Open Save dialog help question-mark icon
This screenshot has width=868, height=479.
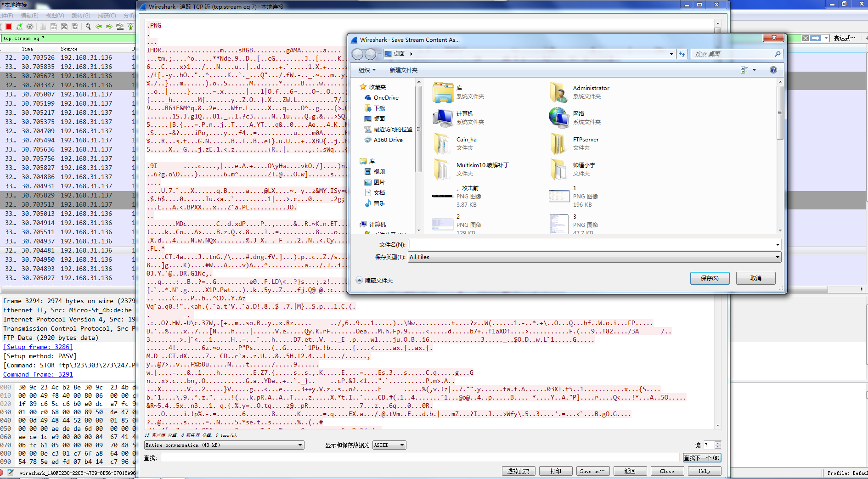[773, 70]
